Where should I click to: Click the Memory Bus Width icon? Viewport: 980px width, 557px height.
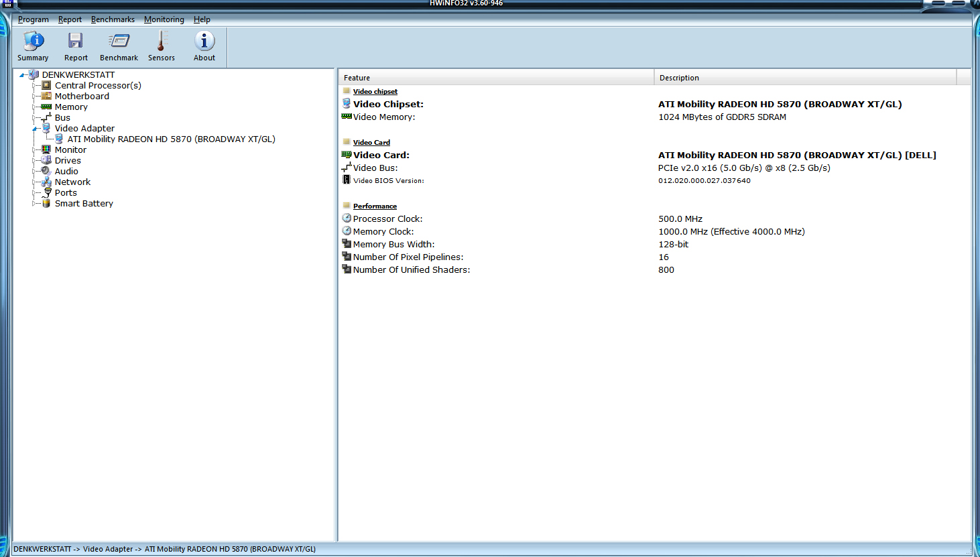(347, 243)
